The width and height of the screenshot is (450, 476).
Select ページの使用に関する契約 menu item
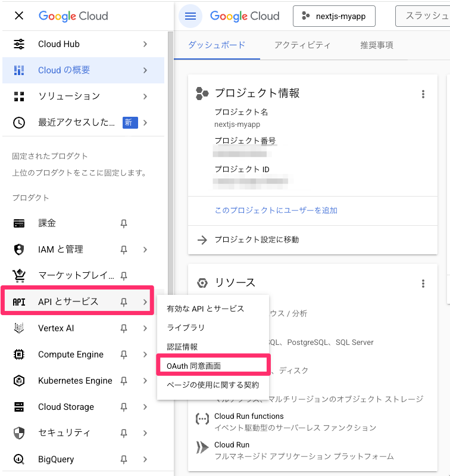213,385
